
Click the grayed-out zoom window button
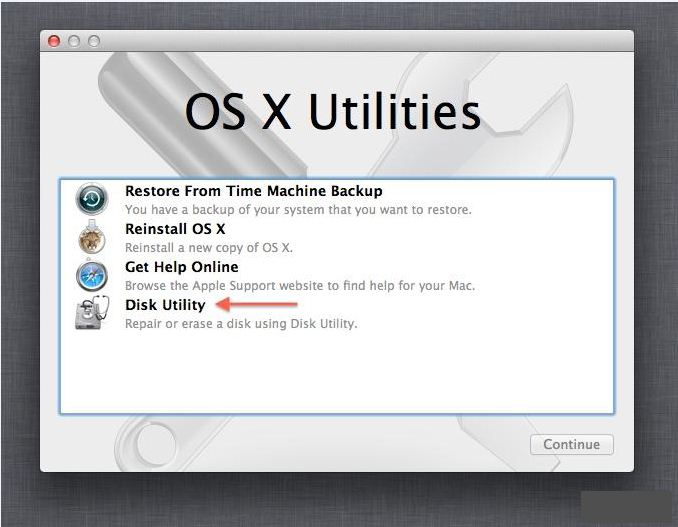[94, 41]
